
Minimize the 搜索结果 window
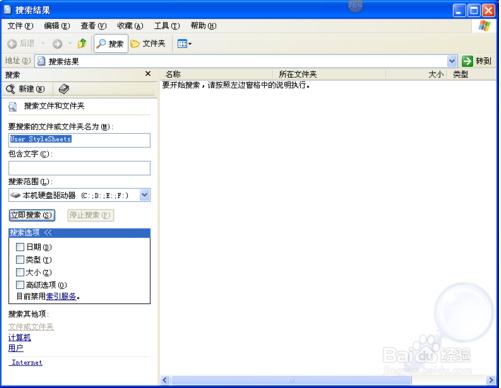pyautogui.click(x=459, y=11)
